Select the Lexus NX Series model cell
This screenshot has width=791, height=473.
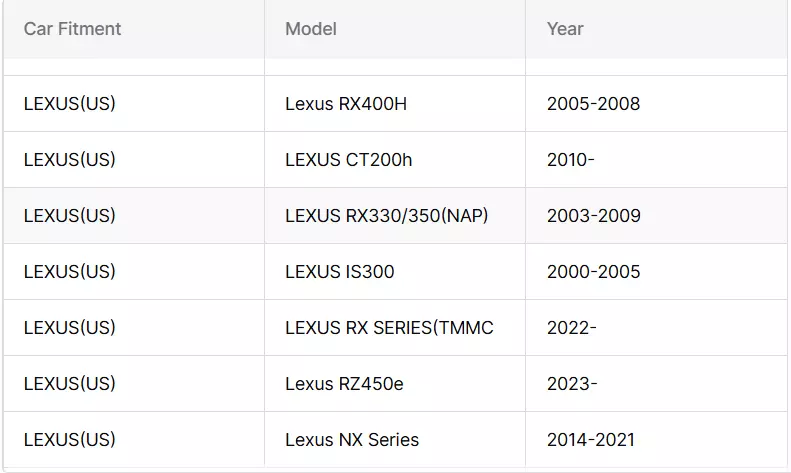click(x=395, y=440)
